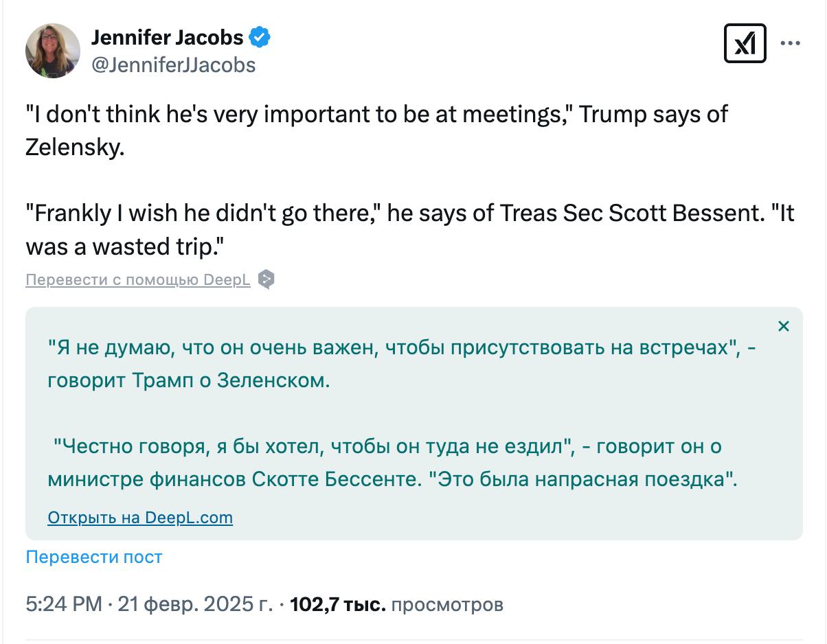The width and height of the screenshot is (827, 644).
Task: Open the @JenniferJJacobs handle link
Action: 173,65
